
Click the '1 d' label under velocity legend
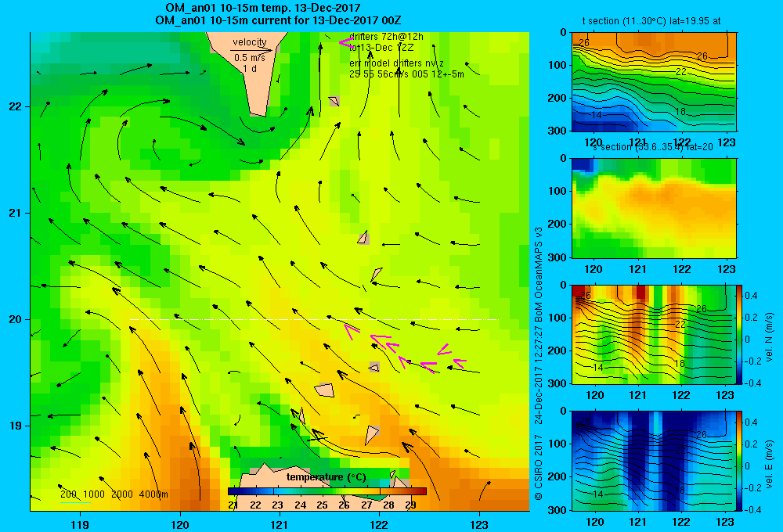pos(250,68)
